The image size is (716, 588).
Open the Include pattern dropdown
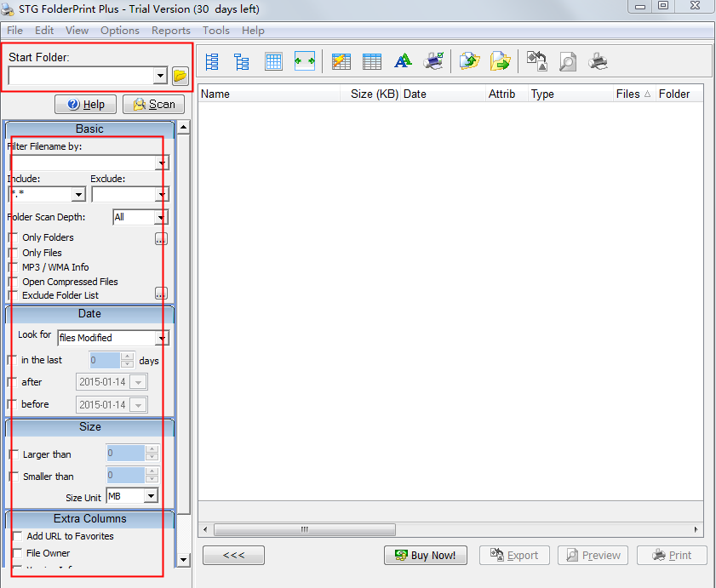pos(78,195)
